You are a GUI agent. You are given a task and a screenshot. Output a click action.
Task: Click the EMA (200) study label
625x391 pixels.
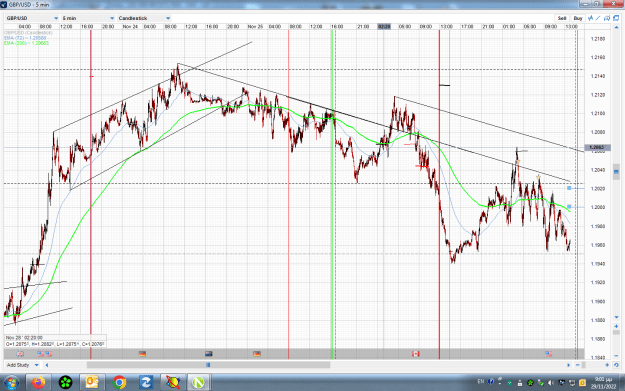click(26, 43)
